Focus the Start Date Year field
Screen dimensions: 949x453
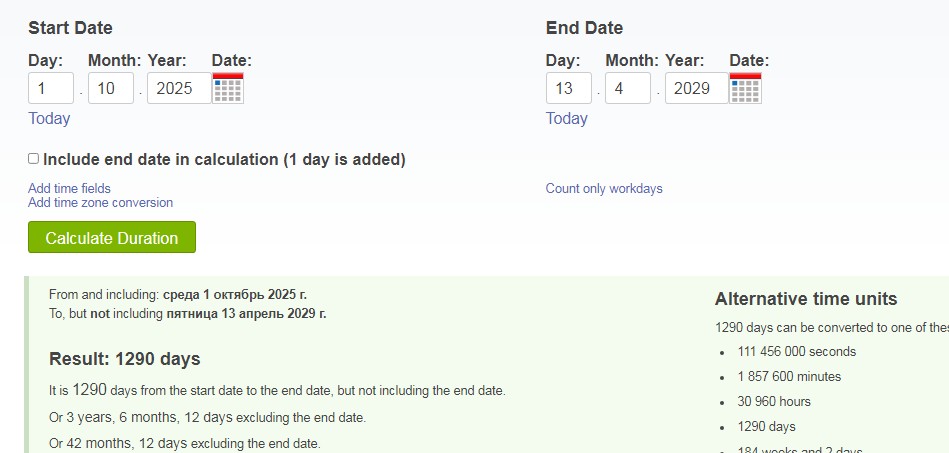click(x=179, y=88)
